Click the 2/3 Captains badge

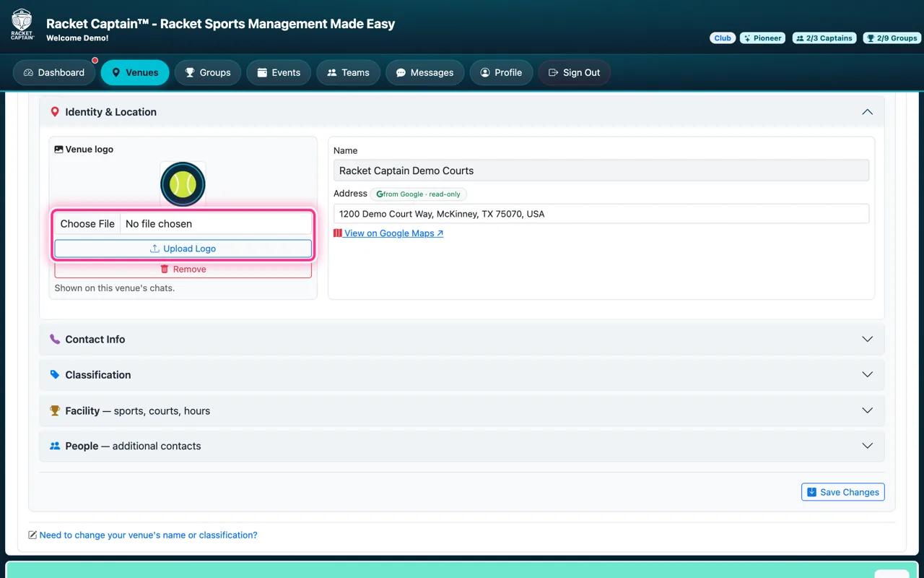[824, 38]
